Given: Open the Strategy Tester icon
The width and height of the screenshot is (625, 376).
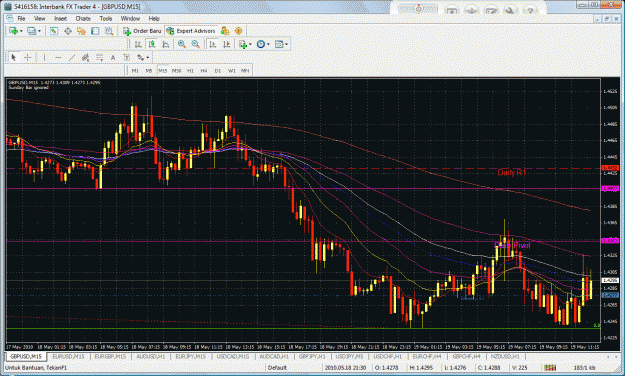Looking at the screenshot, I should 109,31.
